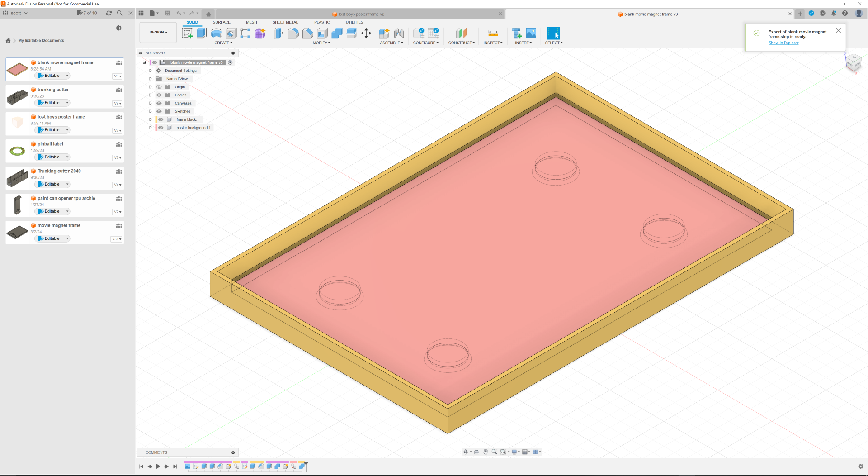Select the New Component tool
Screen dimensions: 868x476
[x=384, y=33]
